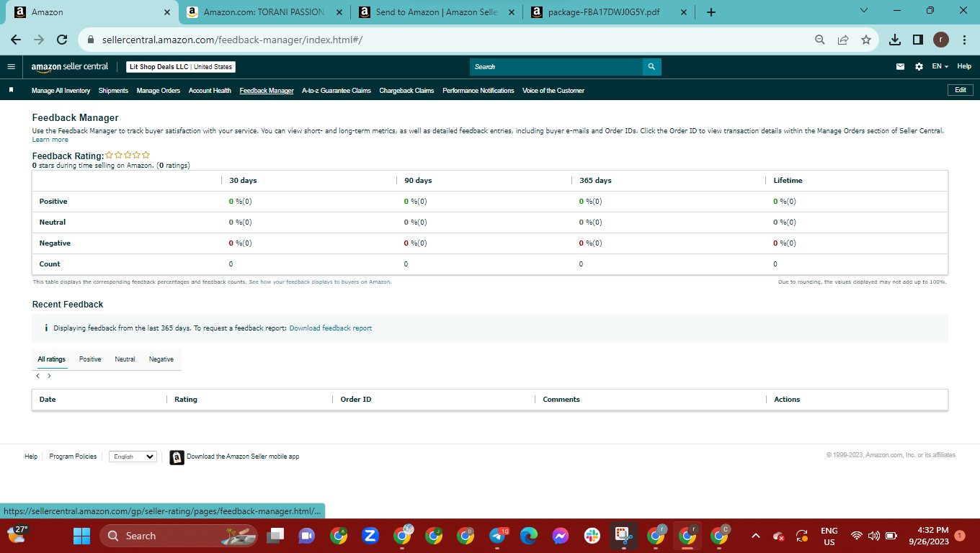The height and width of the screenshot is (553, 980).
Task: Open the Shipments navigation link
Action: [113, 91]
